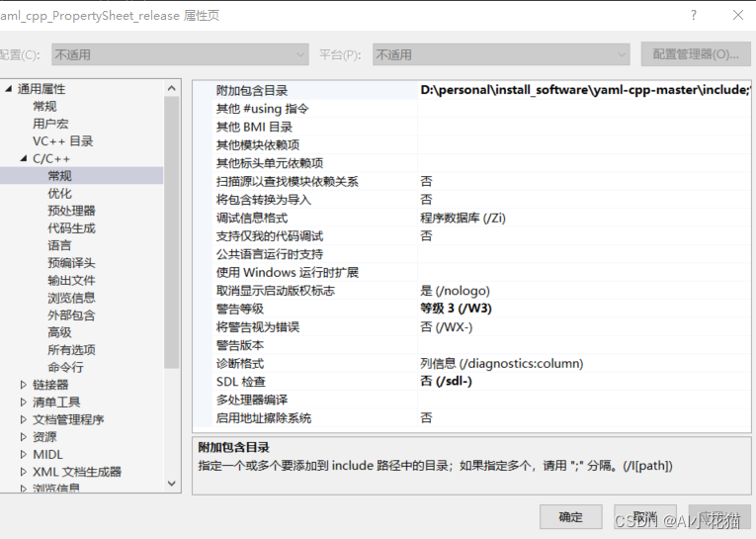Viewport: 756px width, 539px height.
Task: Click the tree scrollbar down arrow
Action: click(171, 483)
